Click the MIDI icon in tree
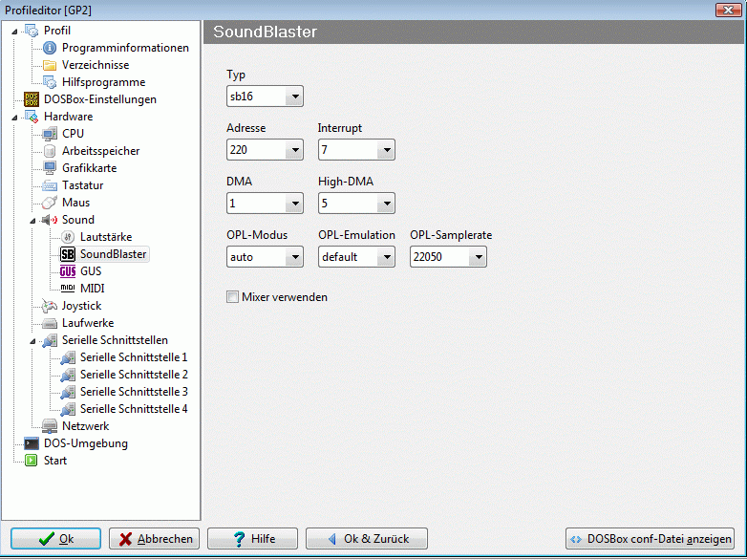 (x=68, y=288)
